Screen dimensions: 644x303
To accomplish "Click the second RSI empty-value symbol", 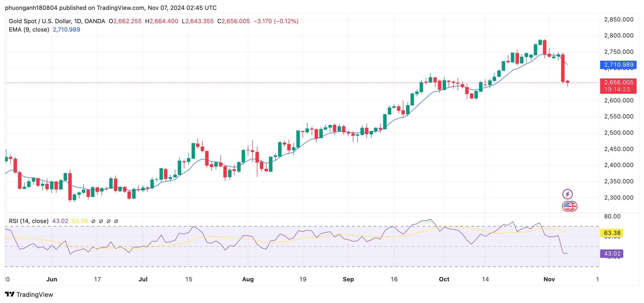I will click(101, 221).
